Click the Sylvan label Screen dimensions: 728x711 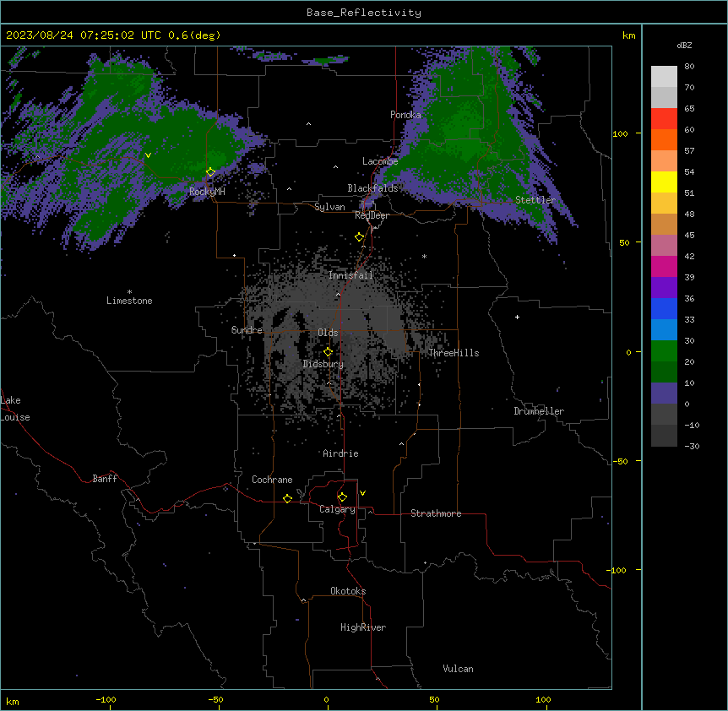(329, 207)
